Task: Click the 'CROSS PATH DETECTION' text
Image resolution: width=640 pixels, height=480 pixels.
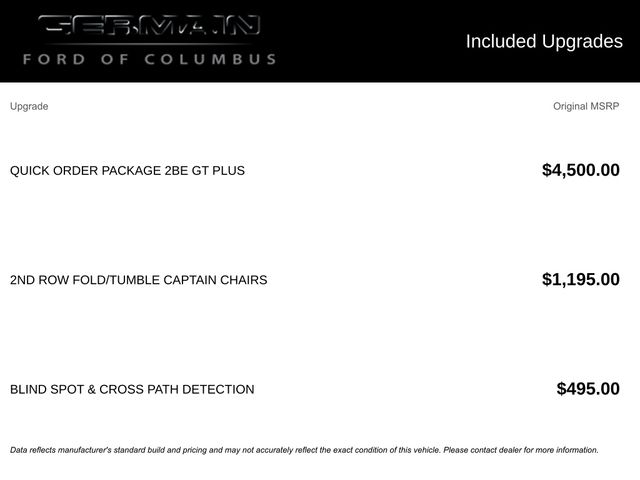Action: (x=177, y=389)
